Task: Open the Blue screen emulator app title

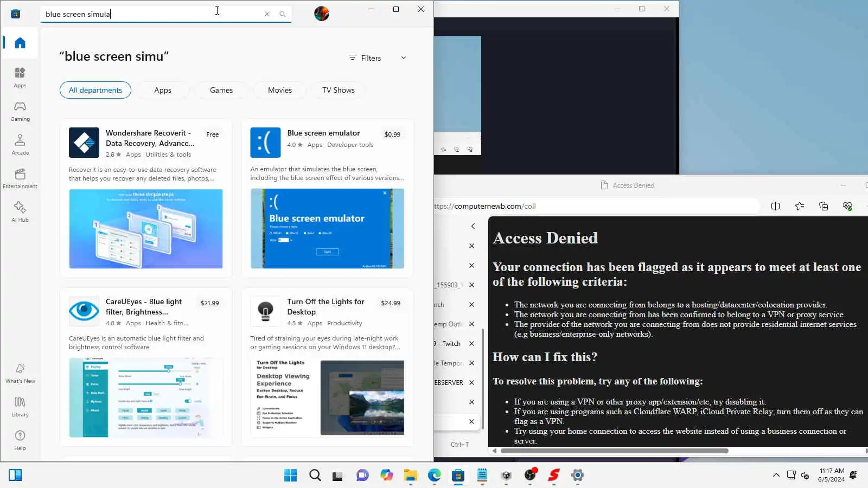Action: [323, 133]
